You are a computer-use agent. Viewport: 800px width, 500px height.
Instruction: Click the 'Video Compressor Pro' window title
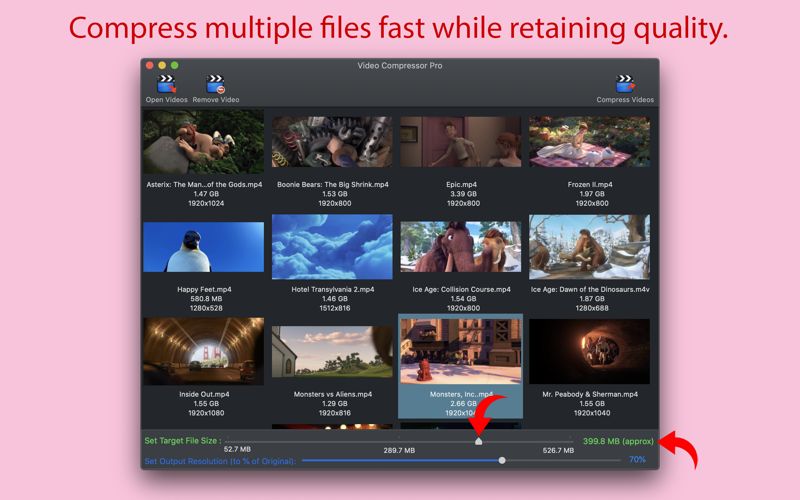(x=399, y=66)
